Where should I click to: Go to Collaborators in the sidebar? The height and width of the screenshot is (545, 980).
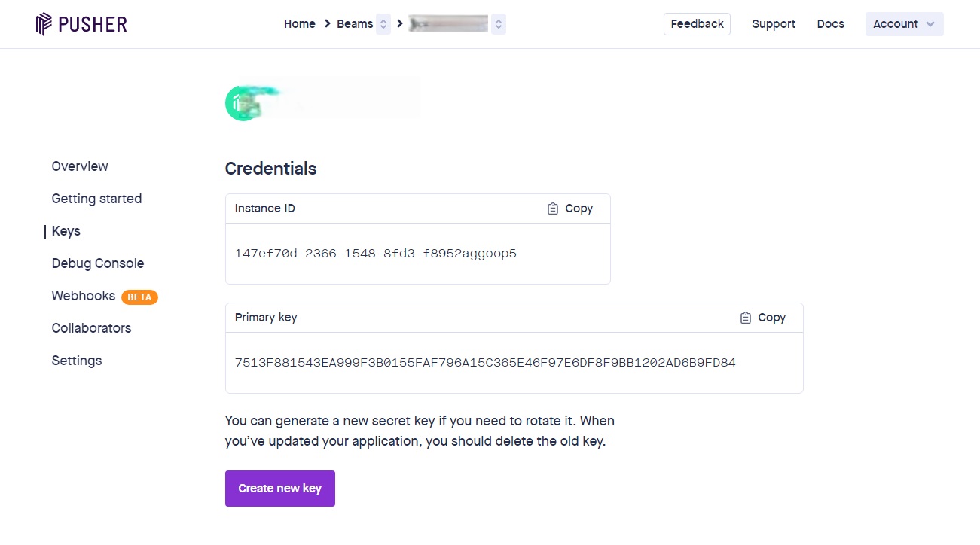coord(91,328)
